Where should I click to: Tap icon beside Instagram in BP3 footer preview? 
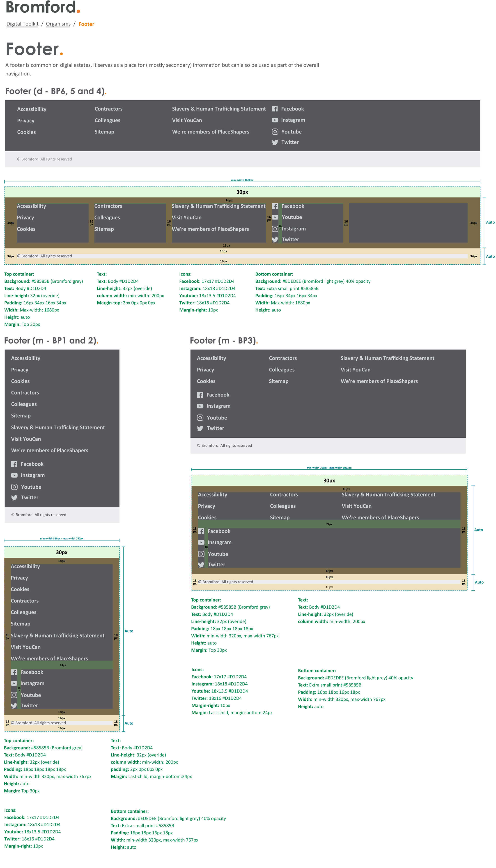[200, 406]
